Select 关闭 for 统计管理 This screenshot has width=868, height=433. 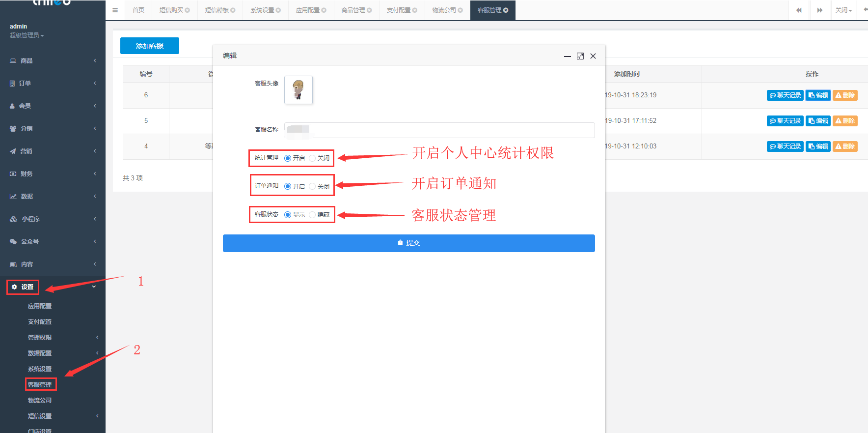[312, 158]
